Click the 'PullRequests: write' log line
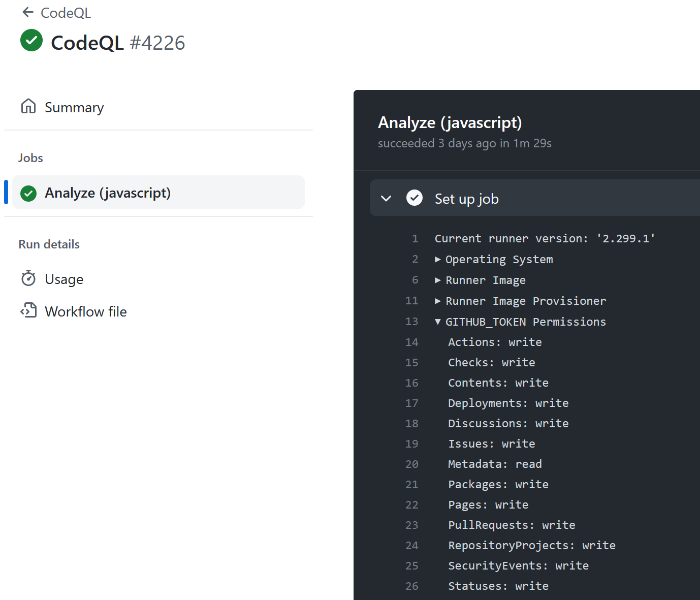The image size is (700, 600). (512, 525)
